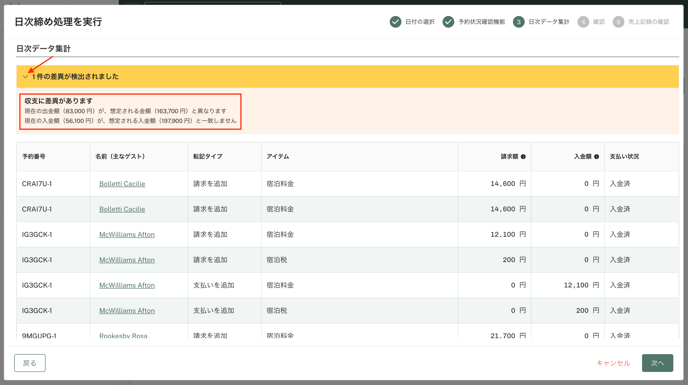
Task: Click the warning line mentioning 163,700 円
Action: pos(125,111)
